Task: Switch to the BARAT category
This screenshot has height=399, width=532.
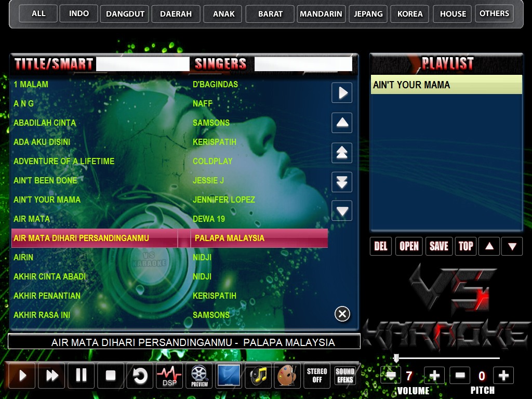Action: 270,14
